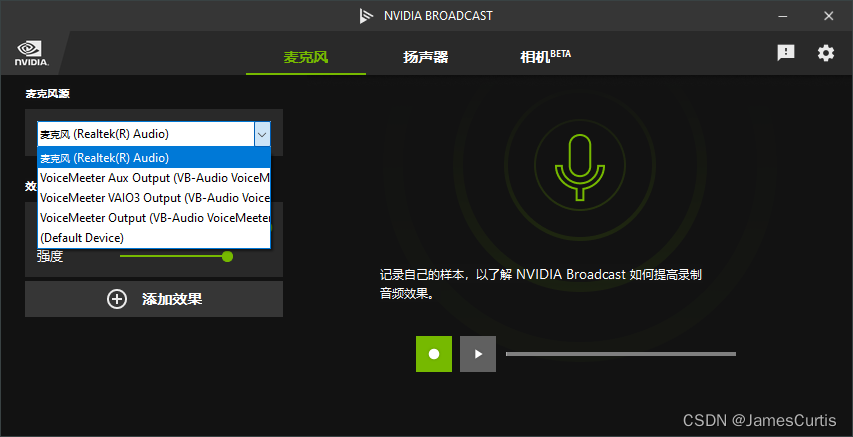Adjust the 强度 strength slider handle
Screen dimensions: 853x437
227,256
